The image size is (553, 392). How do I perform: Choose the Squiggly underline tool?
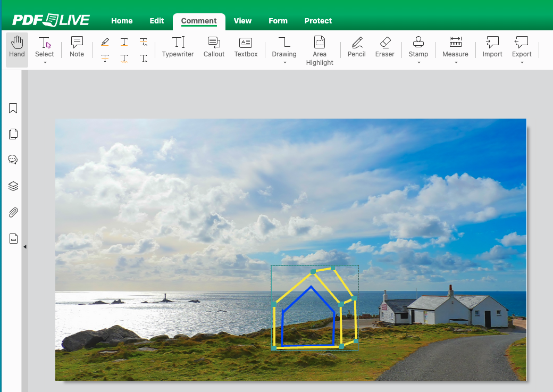point(124,58)
